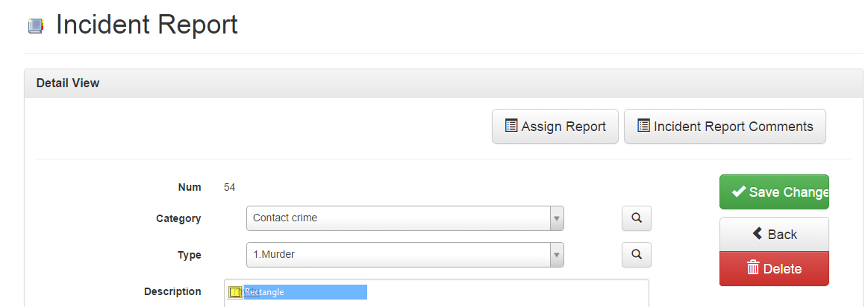The image size is (868, 307).
Task: Click the trash can icon on Delete
Action: [753, 268]
